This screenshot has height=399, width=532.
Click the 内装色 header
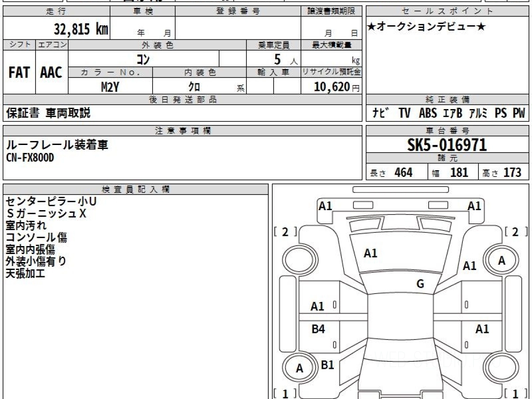point(199,73)
